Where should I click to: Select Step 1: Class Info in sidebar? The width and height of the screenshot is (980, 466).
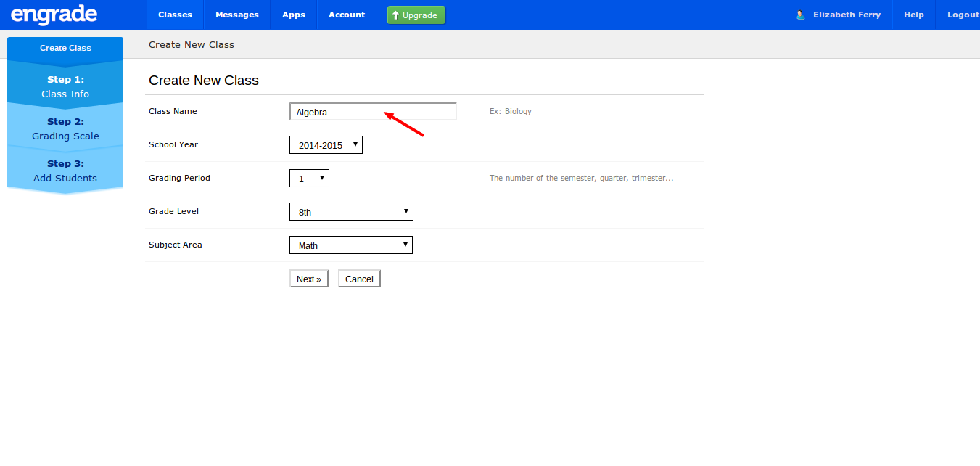(x=65, y=86)
